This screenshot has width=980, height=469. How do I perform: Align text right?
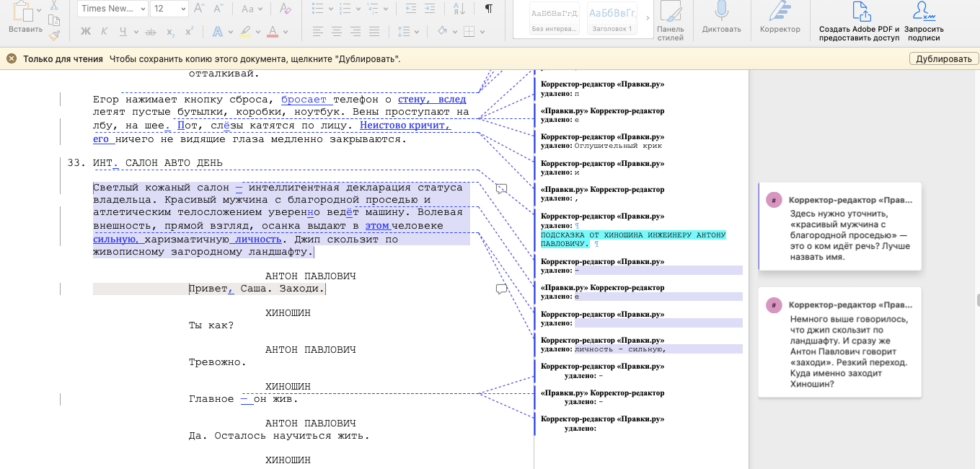click(356, 31)
